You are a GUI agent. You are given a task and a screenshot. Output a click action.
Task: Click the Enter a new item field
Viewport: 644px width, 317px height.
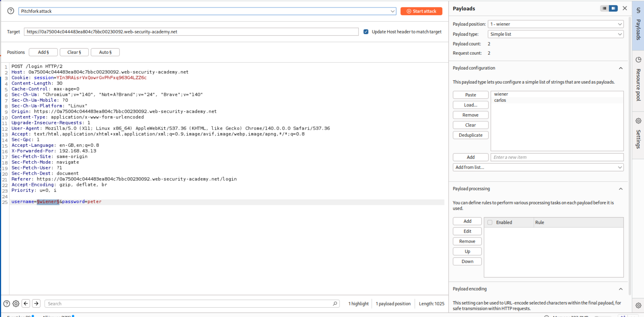click(x=557, y=157)
